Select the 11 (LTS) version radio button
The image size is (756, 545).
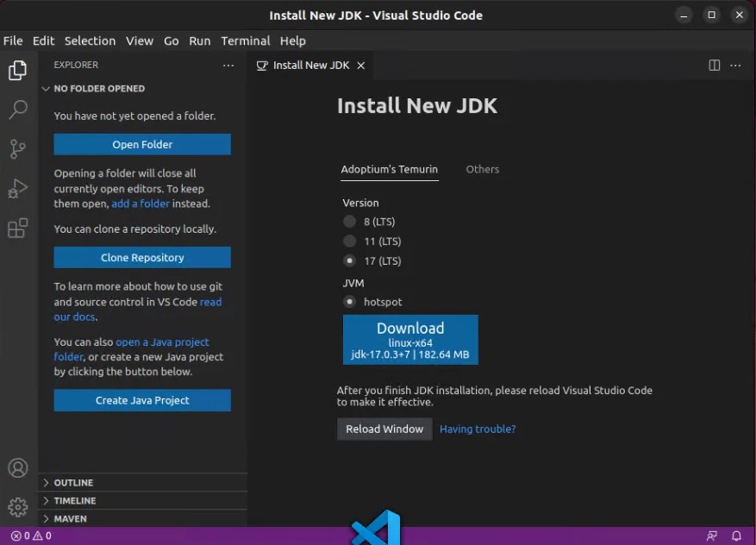(350, 241)
